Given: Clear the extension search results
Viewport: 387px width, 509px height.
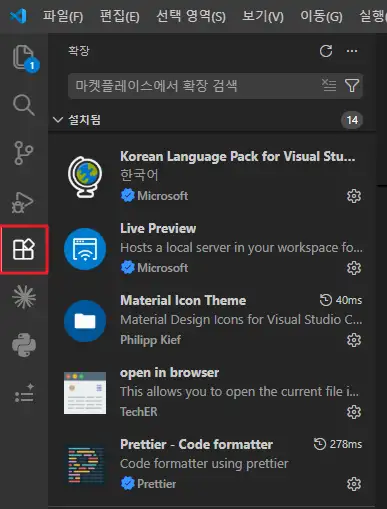Looking at the screenshot, I should click(329, 85).
